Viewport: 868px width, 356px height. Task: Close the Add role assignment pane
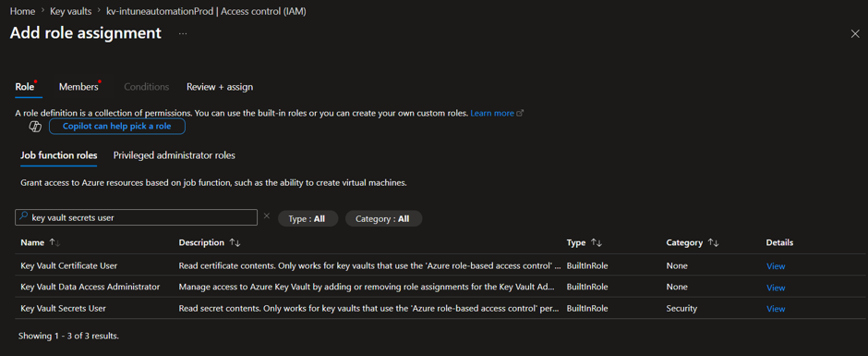coord(855,34)
